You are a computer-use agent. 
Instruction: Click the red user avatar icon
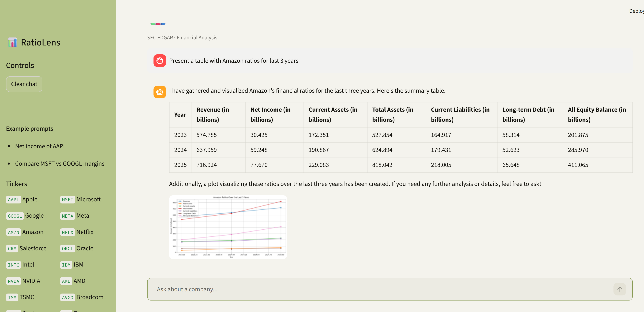pos(159,61)
